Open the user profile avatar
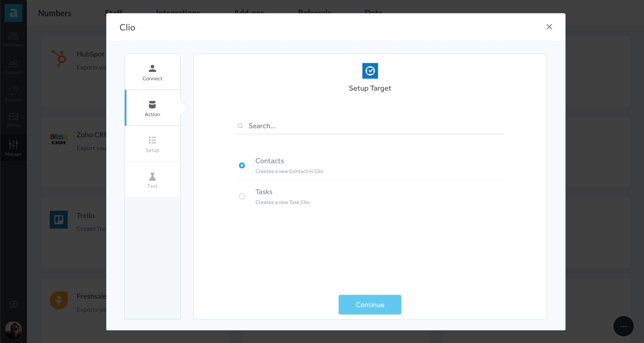644x343 pixels. point(13,330)
